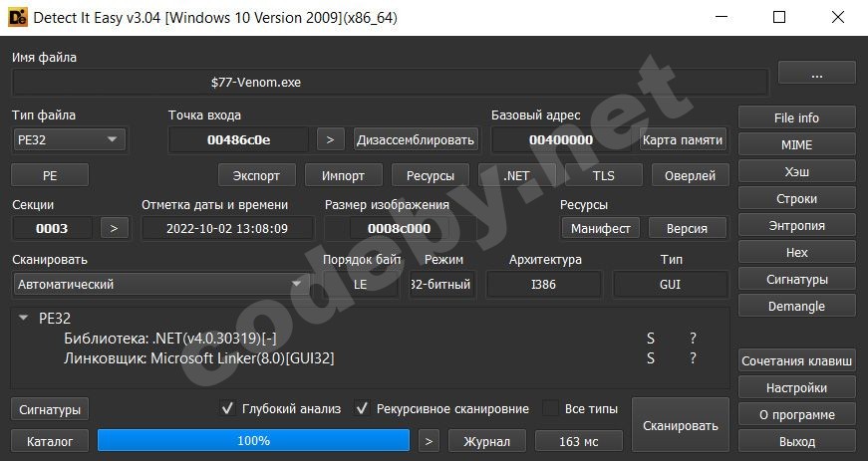
Task: Click Дизассемблировать button
Action: (x=416, y=139)
